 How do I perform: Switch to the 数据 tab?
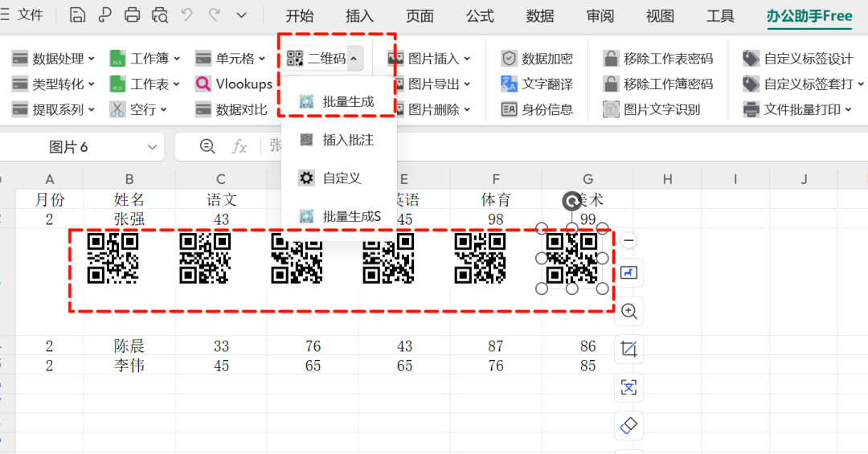[540, 16]
